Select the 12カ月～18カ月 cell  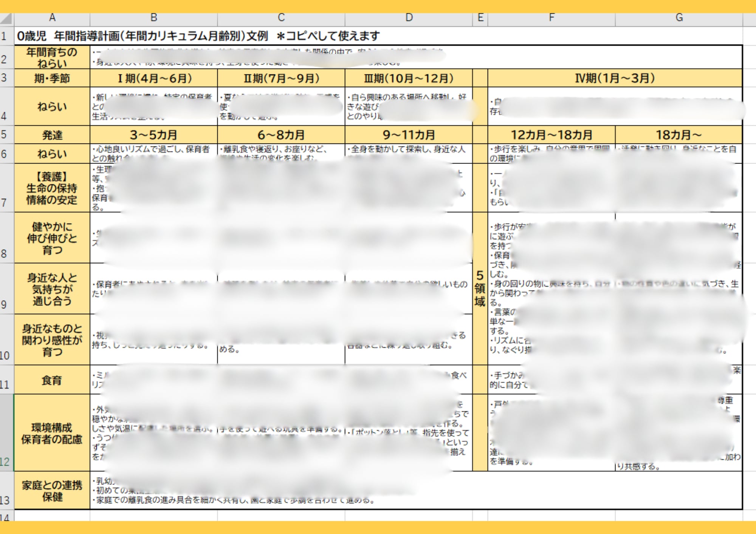(x=551, y=135)
